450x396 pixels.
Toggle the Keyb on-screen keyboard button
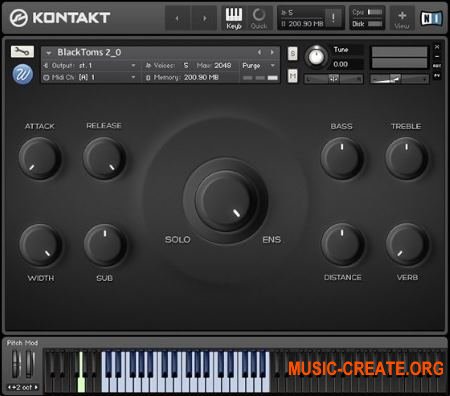tap(234, 19)
